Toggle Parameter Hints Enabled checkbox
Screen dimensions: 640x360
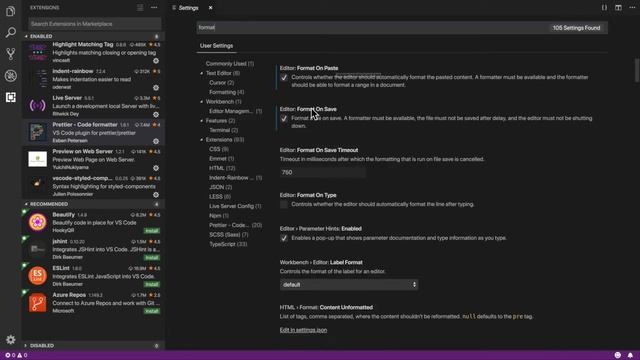pos(284,238)
